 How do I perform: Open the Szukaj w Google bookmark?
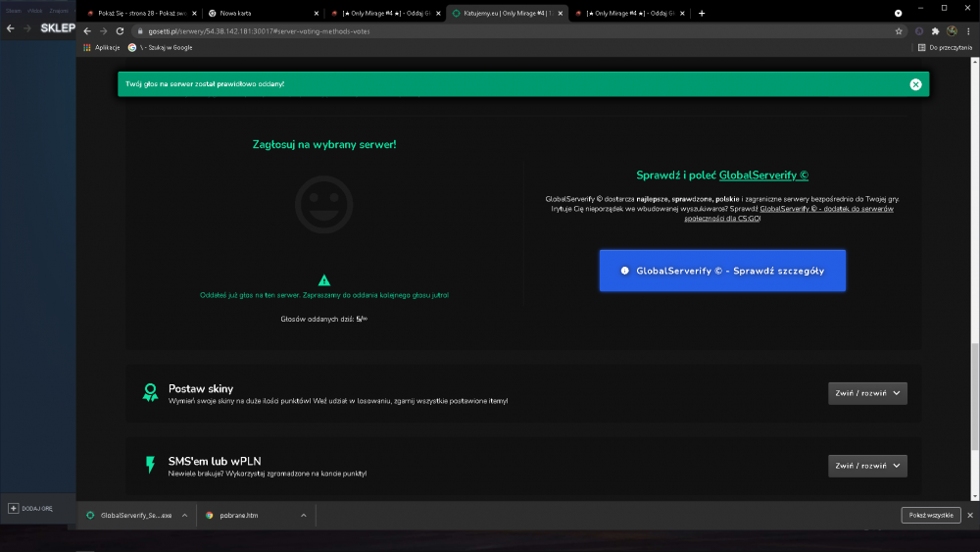tap(160, 47)
